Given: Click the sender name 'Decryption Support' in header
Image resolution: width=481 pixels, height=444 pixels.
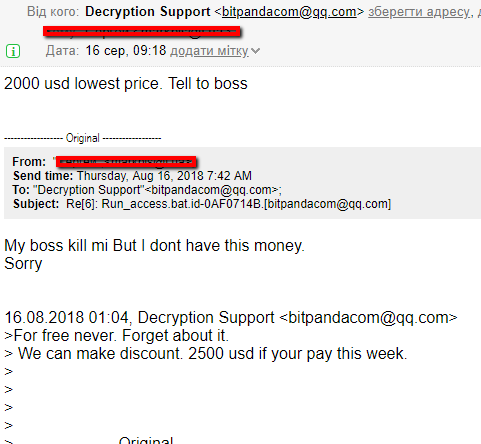Looking at the screenshot, I should 148,12.
